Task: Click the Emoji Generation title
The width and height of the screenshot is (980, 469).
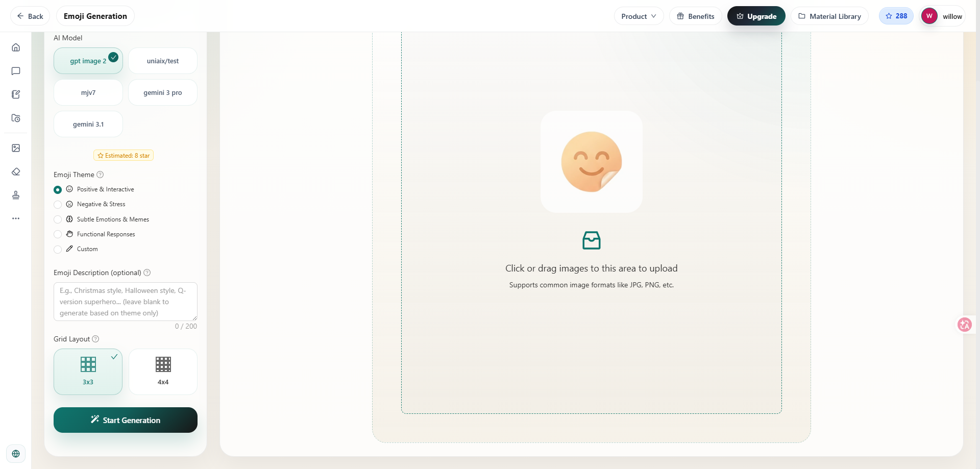Action: click(95, 16)
